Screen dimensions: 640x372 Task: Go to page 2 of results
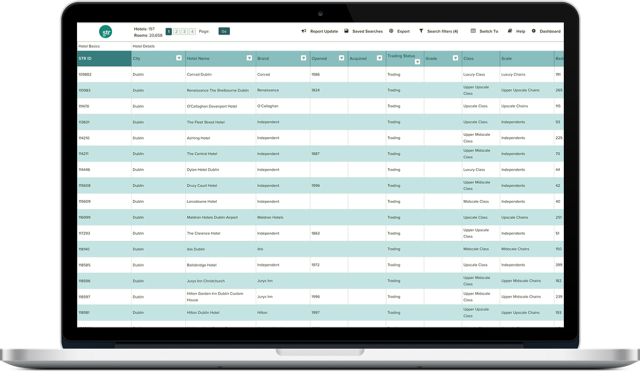click(x=176, y=31)
